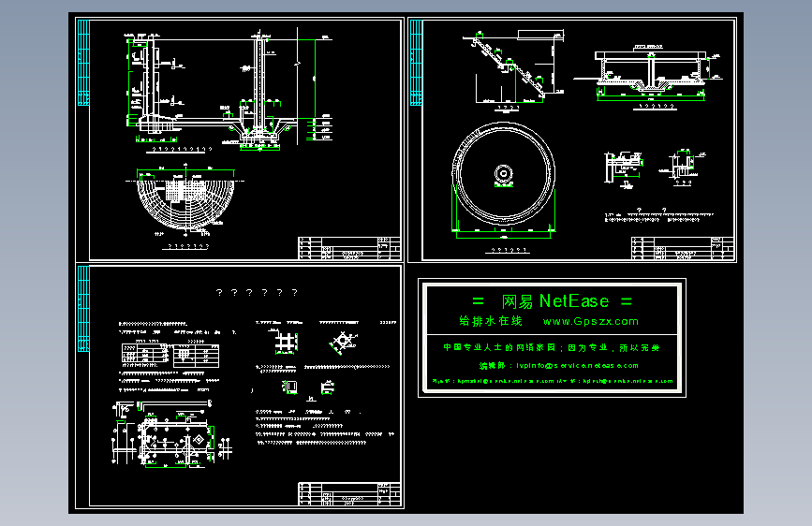Select the cyan revision strip on top-right sheet
This screenshot has width=812, height=526.
[x=417, y=63]
